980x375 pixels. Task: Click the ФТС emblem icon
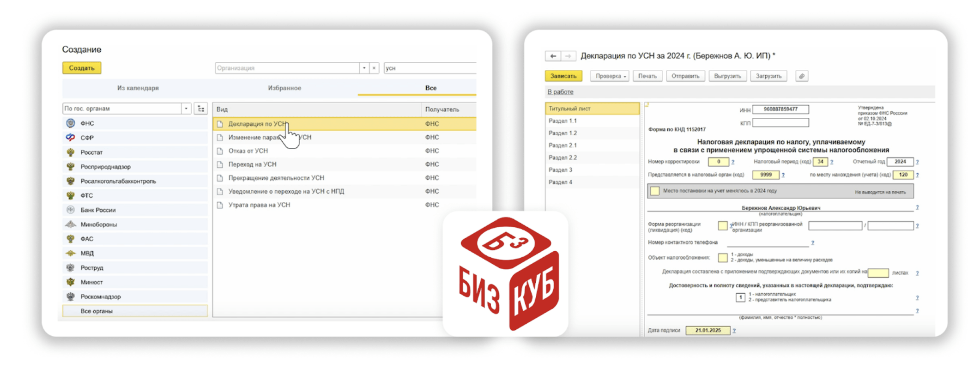click(71, 195)
